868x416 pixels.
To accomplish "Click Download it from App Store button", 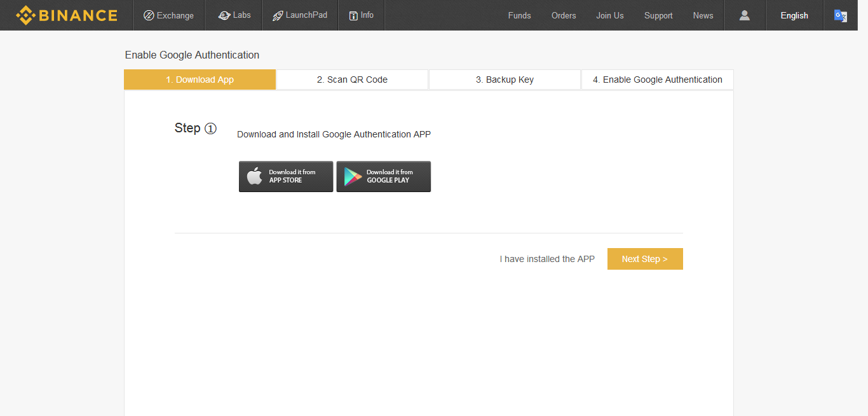I will coord(286,176).
